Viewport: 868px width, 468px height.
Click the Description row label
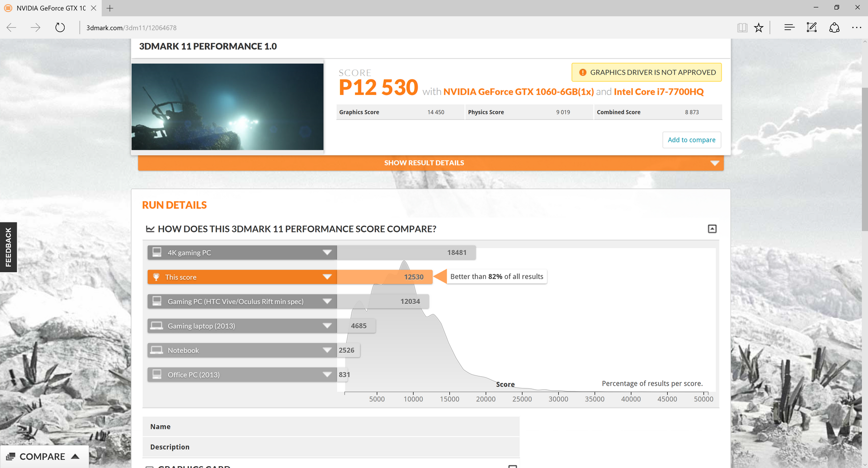coord(170,447)
